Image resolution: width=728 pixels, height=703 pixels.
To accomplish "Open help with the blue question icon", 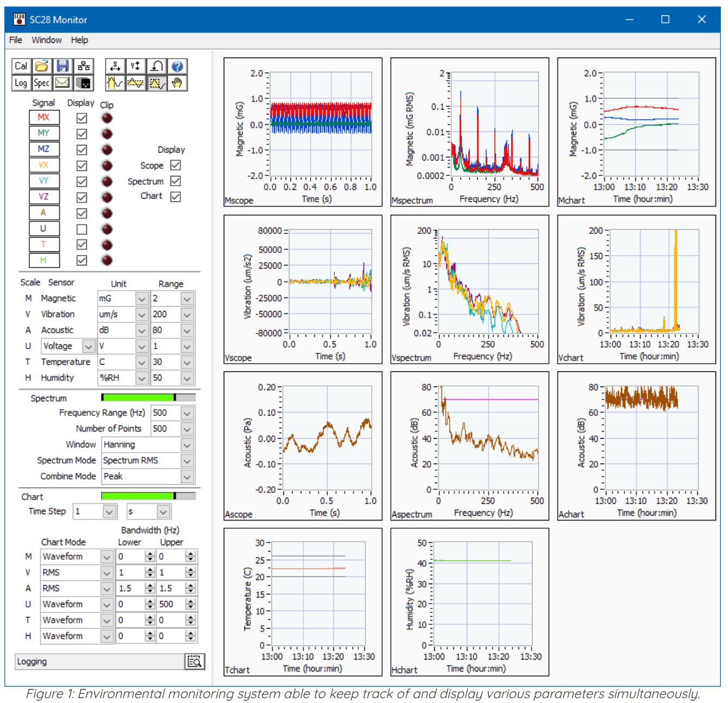I will tap(177, 66).
